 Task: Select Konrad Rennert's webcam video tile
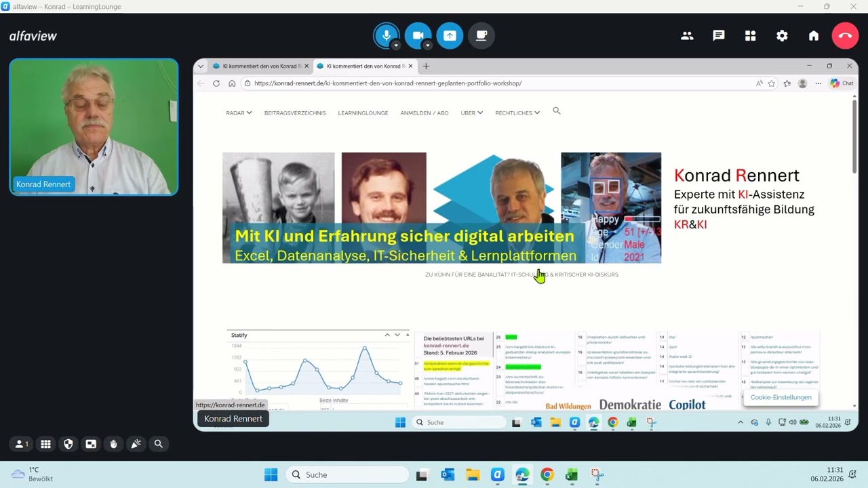94,127
